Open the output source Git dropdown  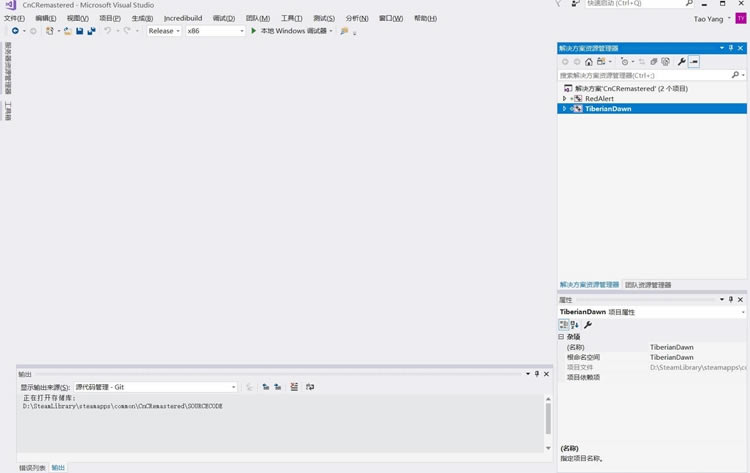coord(155,387)
